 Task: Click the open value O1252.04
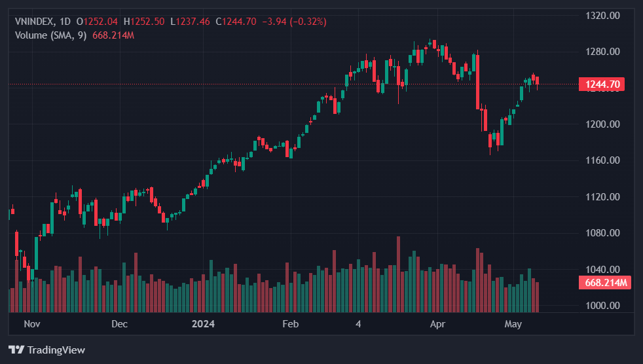(x=97, y=22)
